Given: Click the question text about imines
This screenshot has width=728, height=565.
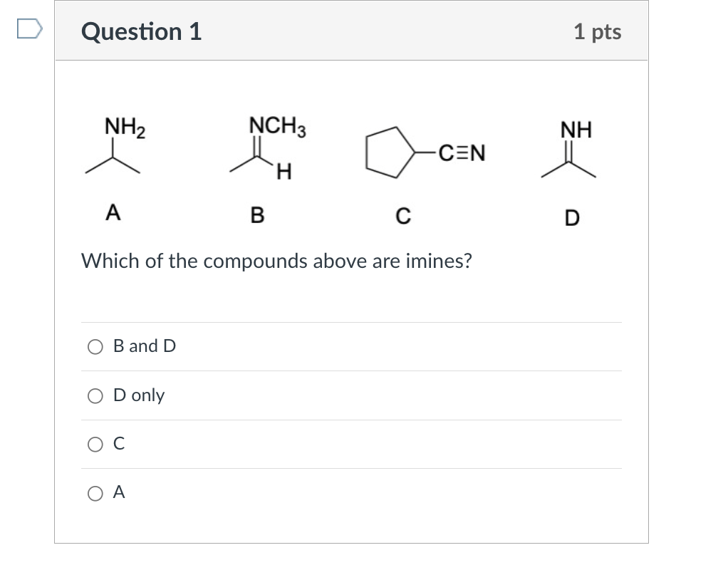Looking at the screenshot, I should point(276,261).
